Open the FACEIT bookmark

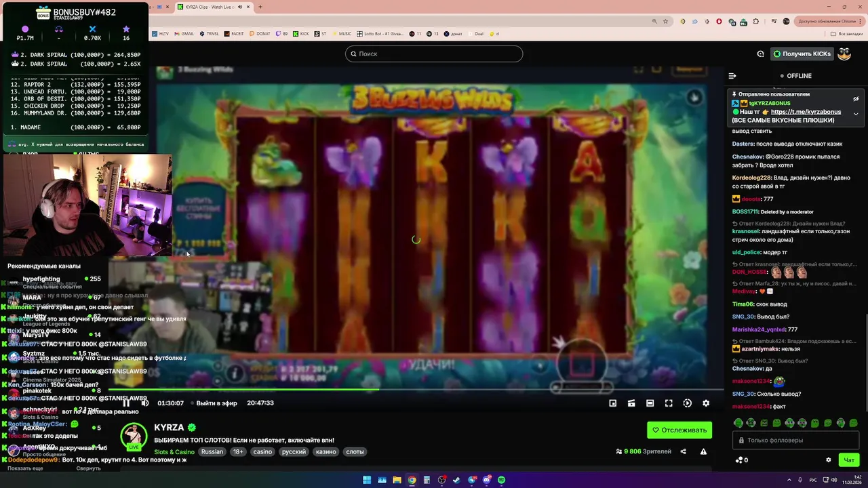[234, 33]
